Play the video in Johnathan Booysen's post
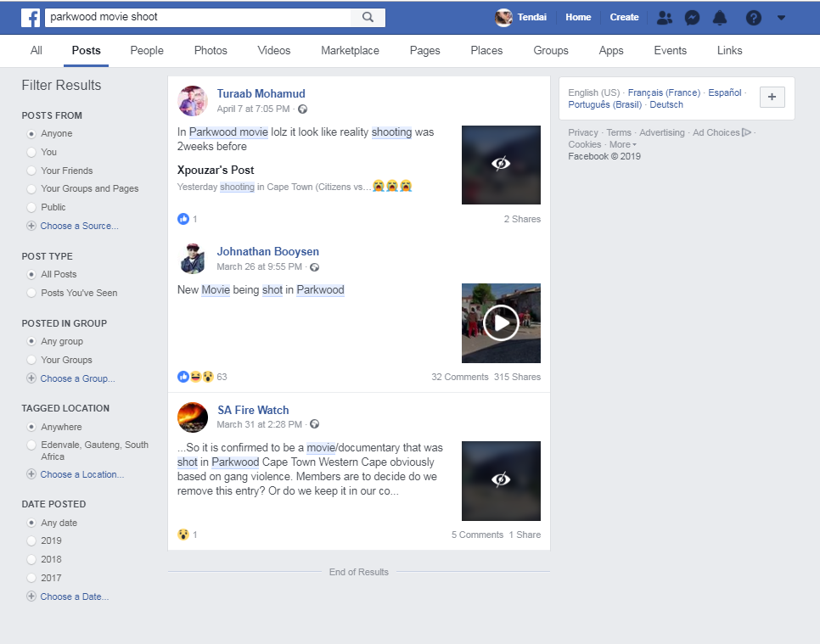The image size is (820, 644). pos(501,323)
